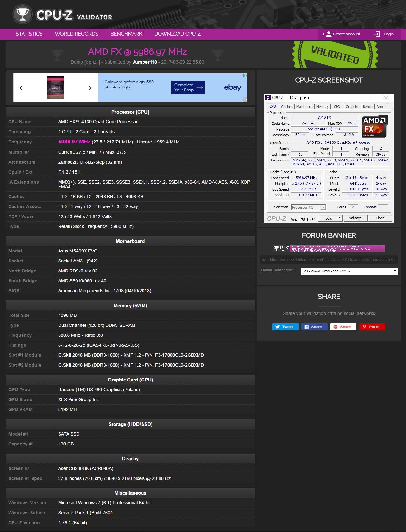Click the American Megatrends BIOS value
The height and width of the screenshot is (532, 406).
[105, 291]
